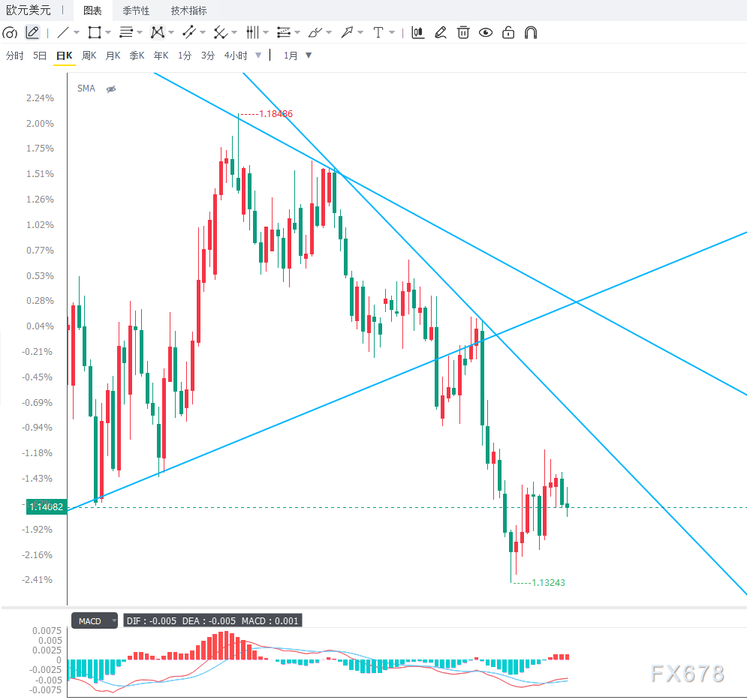Toggle the magnet snap mode icon
This screenshot has height=700, width=747.
point(531,32)
